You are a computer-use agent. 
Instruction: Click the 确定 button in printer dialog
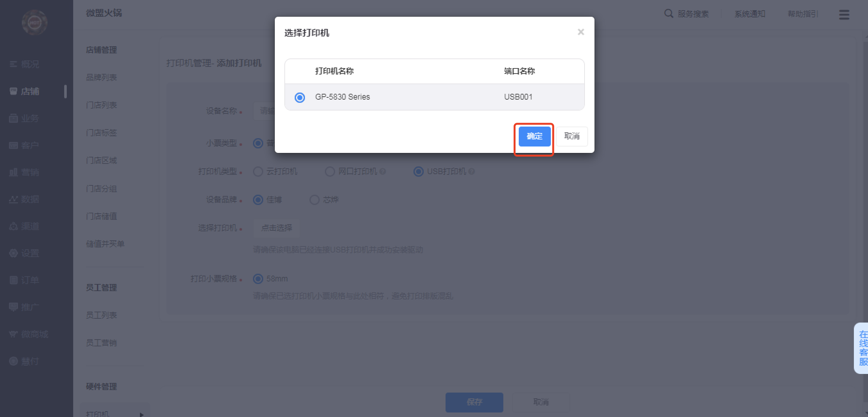534,136
